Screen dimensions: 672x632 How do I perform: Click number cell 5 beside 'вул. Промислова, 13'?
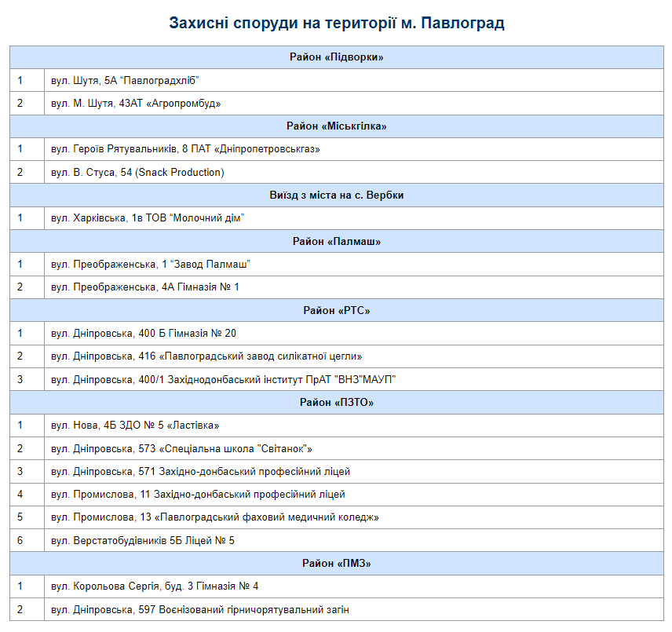pyautogui.click(x=27, y=517)
